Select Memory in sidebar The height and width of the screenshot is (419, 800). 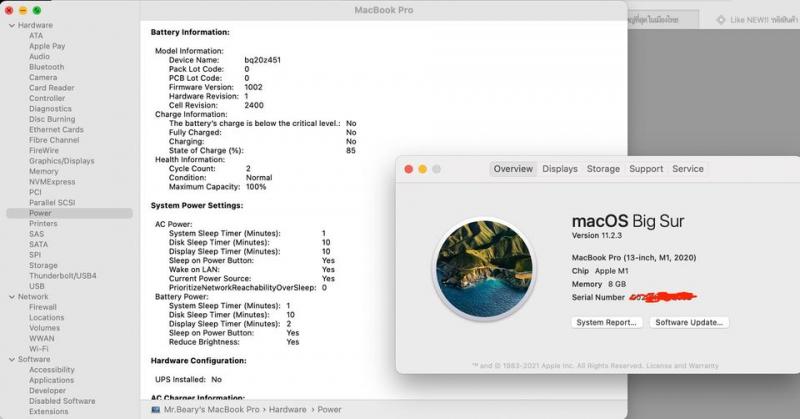click(43, 171)
